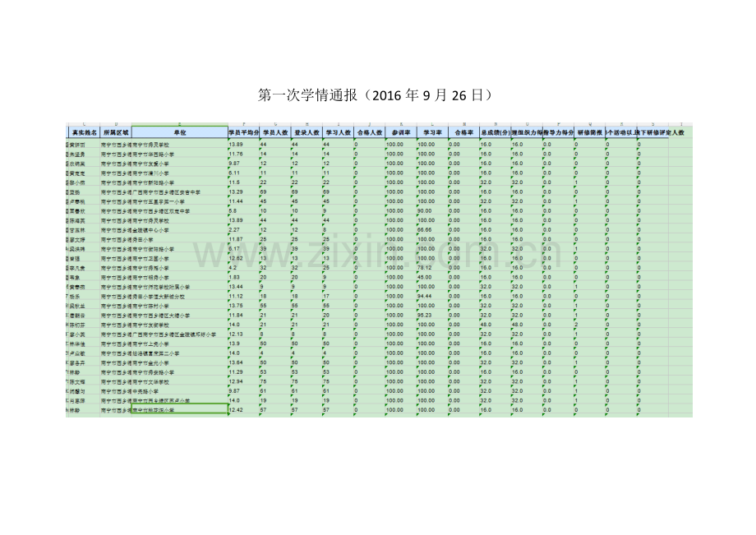Select the average score cell 11.5
The width and height of the screenshot is (756, 535).
[243, 182]
